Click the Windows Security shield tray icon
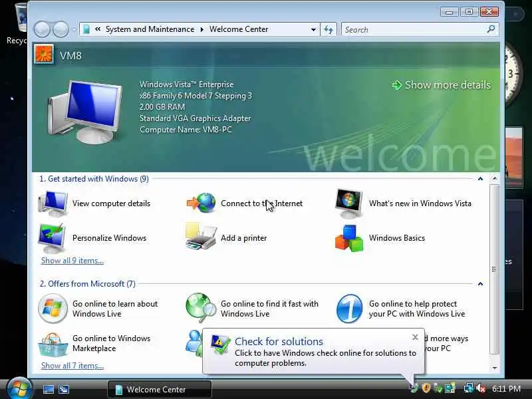 [x=426, y=388]
